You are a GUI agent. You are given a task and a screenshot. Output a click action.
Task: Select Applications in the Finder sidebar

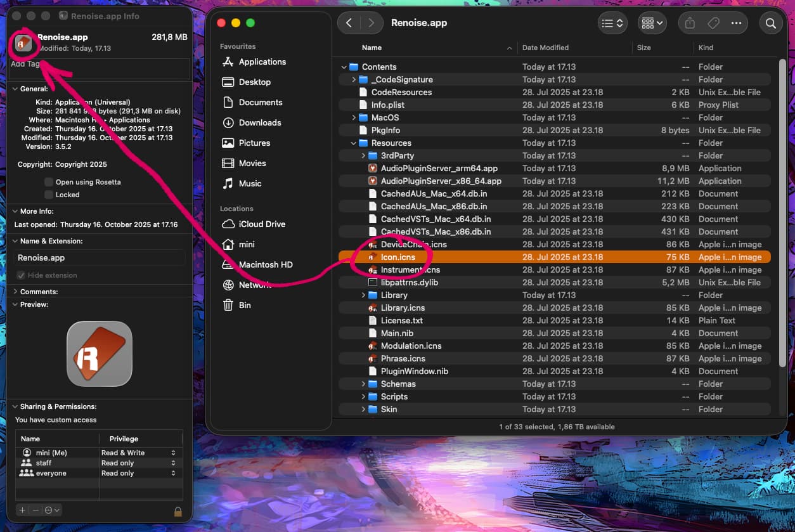click(262, 62)
